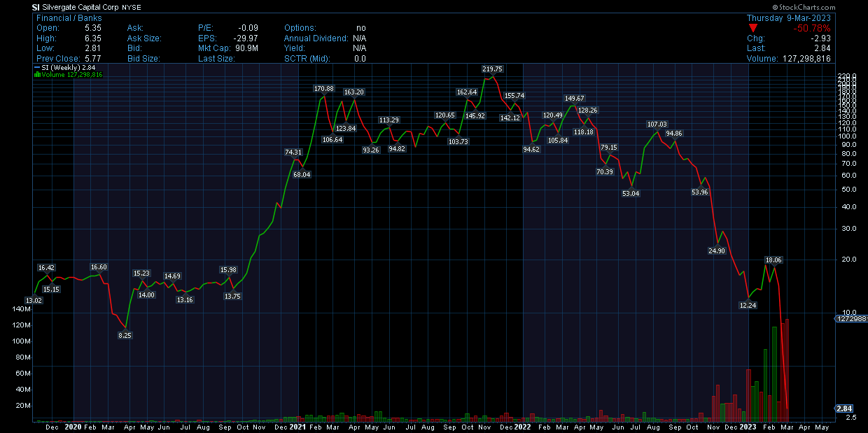Select the Prev Close value 5.77
Screen dimensions: 868x433
click(x=93, y=59)
